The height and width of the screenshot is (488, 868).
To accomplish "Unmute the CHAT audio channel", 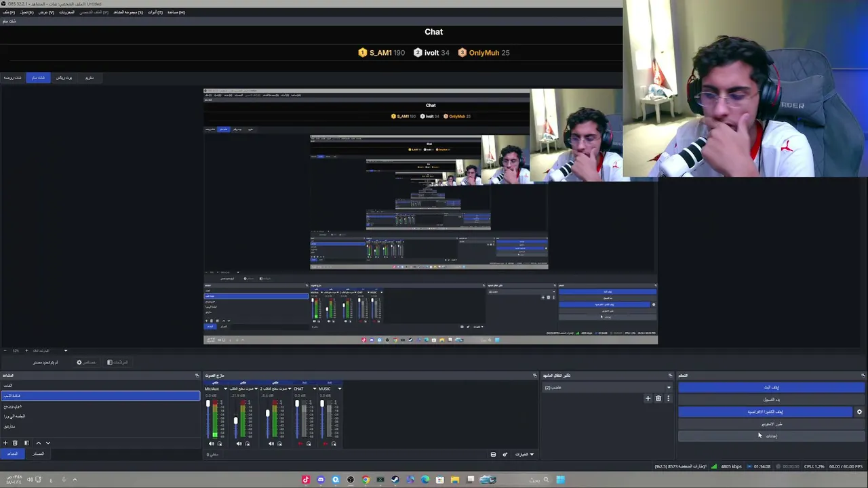I will [x=300, y=444].
